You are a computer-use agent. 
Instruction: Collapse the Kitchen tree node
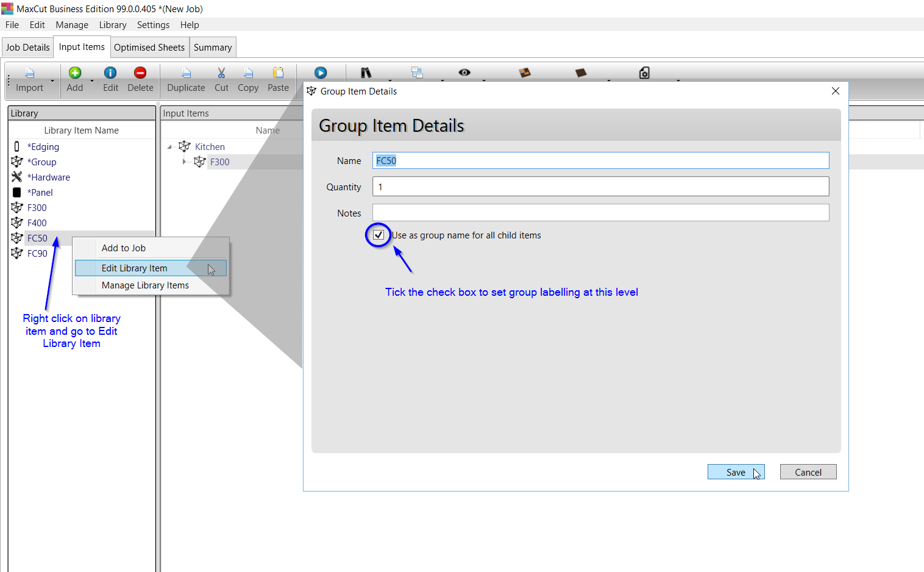[x=169, y=147]
